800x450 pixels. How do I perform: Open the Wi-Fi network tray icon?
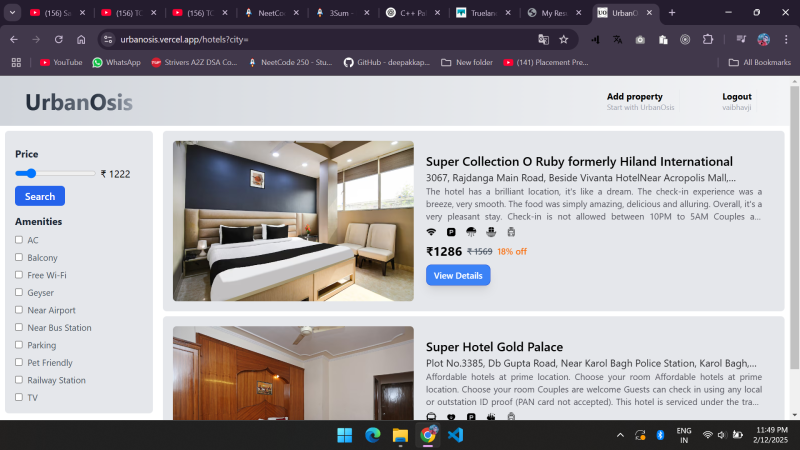tap(707, 435)
